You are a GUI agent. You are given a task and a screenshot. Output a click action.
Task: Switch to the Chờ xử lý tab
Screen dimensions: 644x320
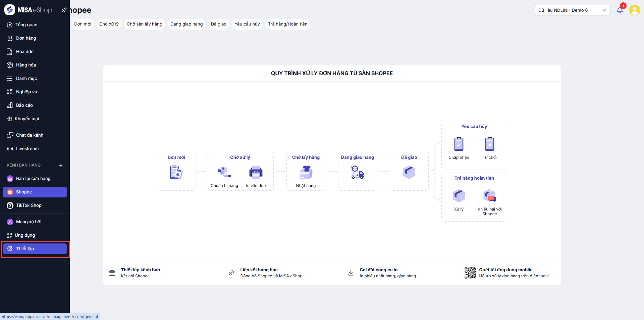click(109, 24)
